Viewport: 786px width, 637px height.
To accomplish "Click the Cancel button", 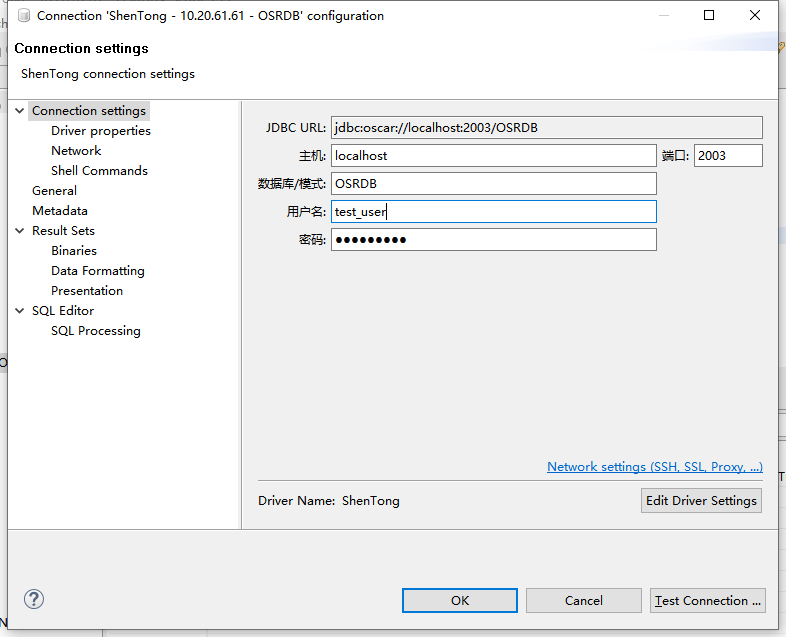I will pos(583,600).
